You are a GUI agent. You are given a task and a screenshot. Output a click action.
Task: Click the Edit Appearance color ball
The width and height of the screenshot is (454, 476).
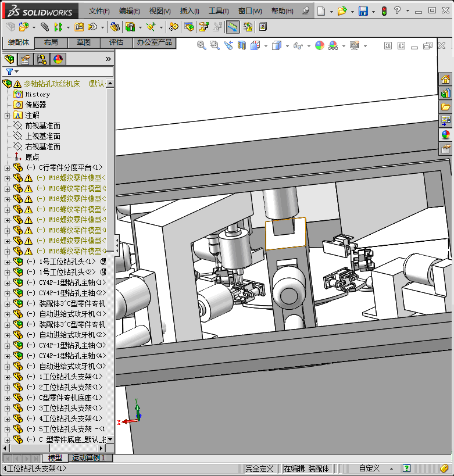(319, 45)
